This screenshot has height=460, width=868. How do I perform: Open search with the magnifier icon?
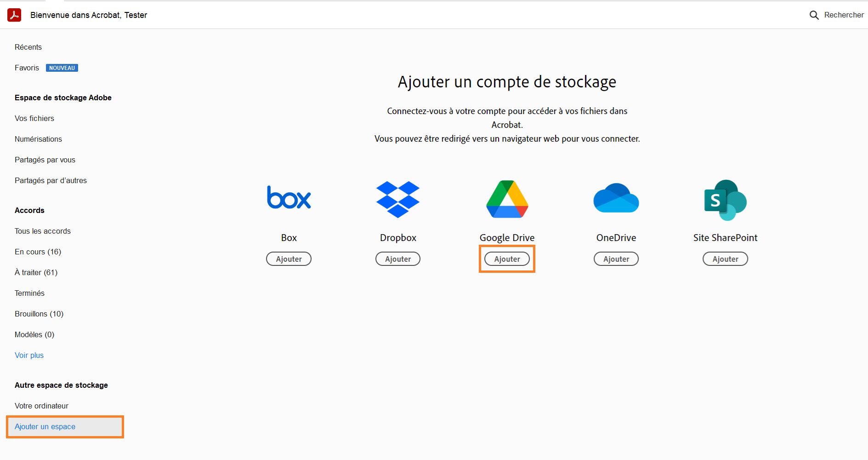click(814, 14)
